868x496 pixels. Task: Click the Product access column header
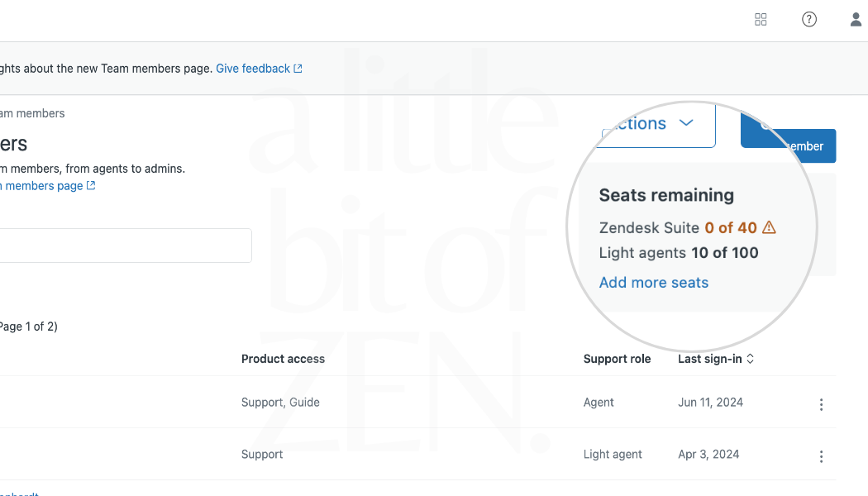pyautogui.click(x=283, y=359)
